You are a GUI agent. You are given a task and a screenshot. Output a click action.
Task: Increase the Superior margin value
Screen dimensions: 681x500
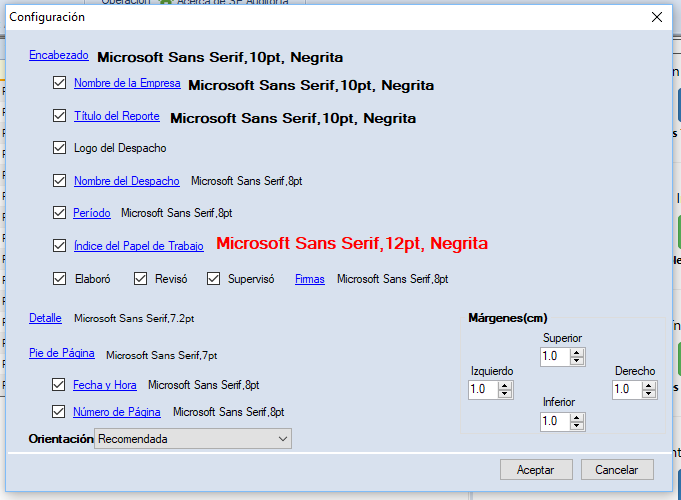(x=578, y=352)
